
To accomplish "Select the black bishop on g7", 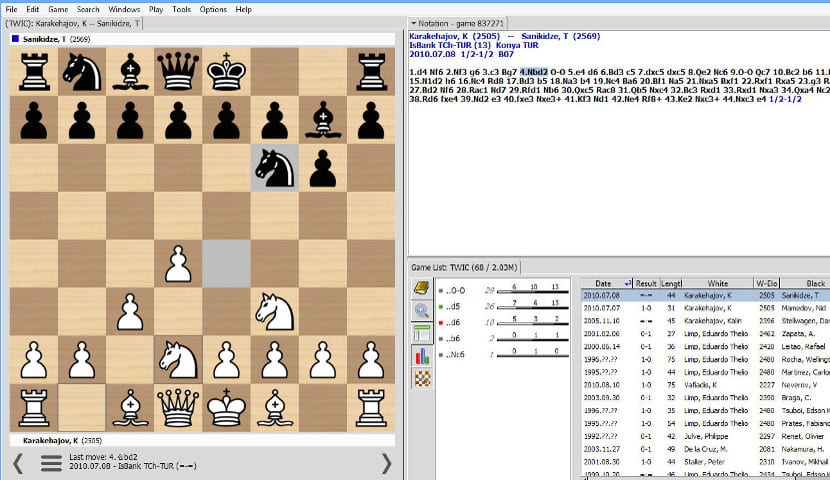I will [322, 120].
